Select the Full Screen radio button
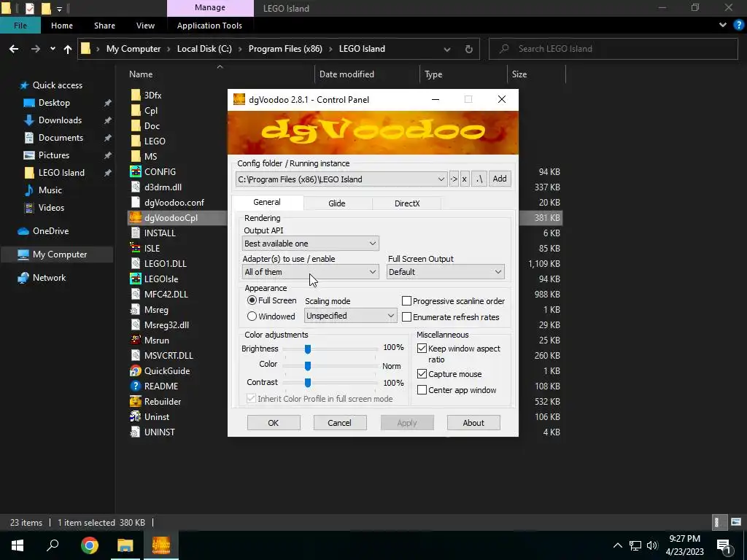The width and height of the screenshot is (747, 560). pyautogui.click(x=252, y=300)
